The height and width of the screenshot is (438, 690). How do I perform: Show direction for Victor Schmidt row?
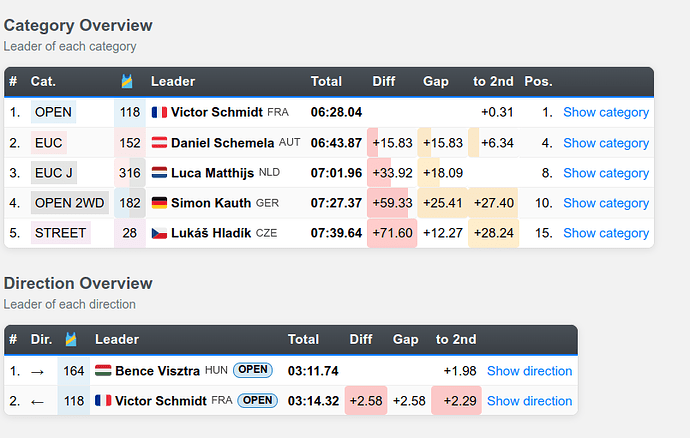529,401
